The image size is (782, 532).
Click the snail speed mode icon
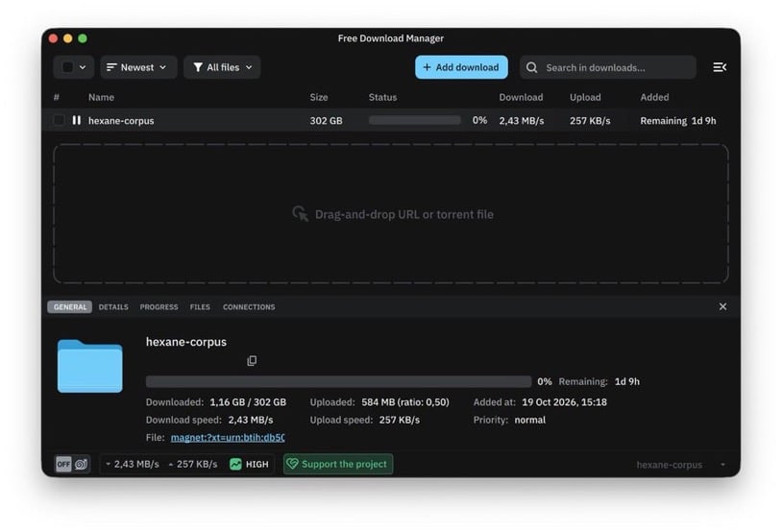coord(82,464)
